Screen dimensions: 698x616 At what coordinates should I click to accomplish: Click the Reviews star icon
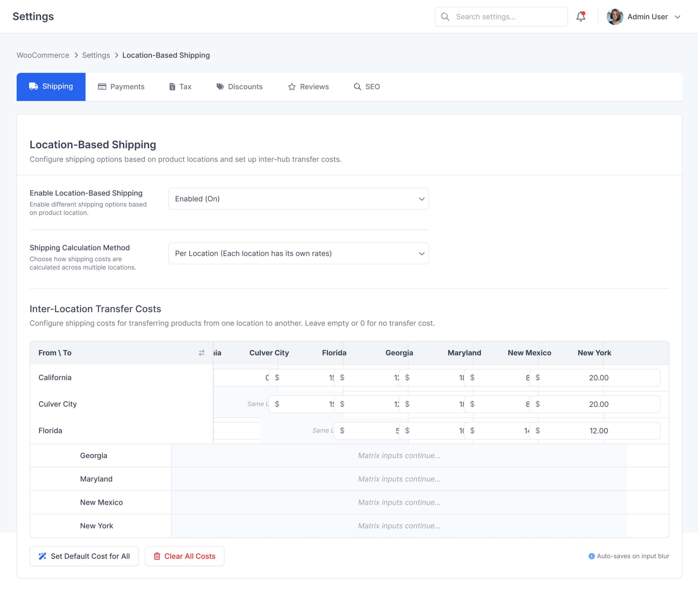291,87
